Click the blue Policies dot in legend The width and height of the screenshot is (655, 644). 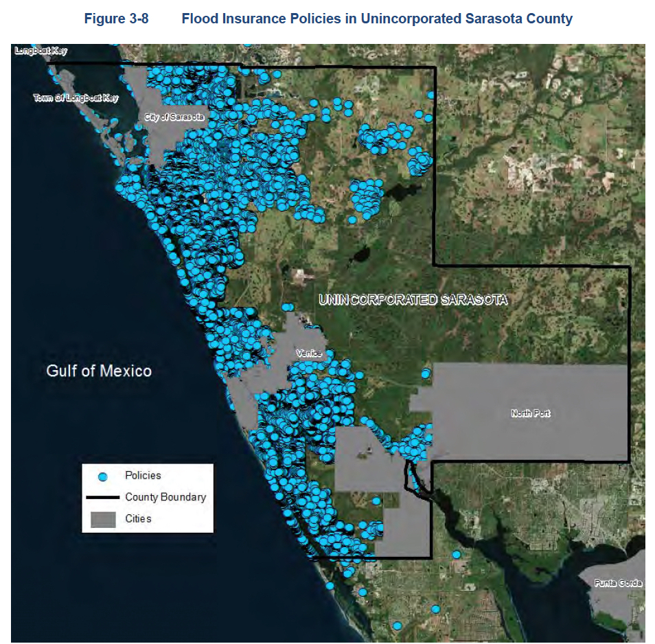tap(103, 476)
